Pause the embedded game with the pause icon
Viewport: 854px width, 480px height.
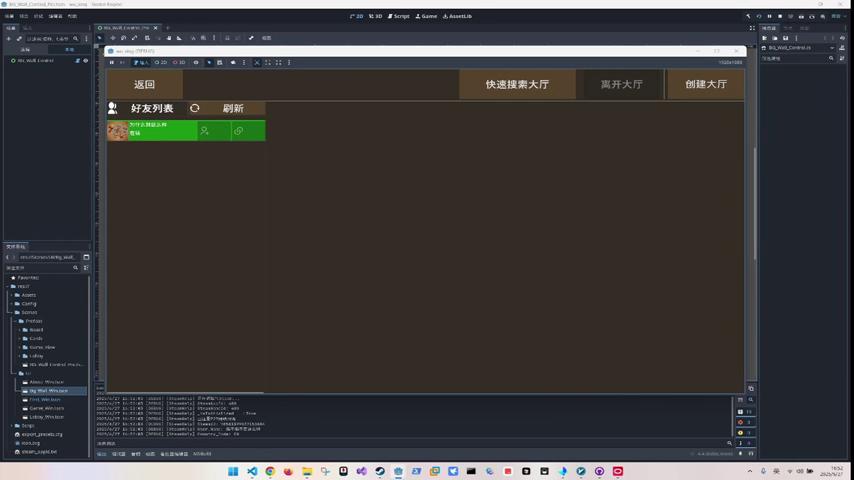click(112, 63)
